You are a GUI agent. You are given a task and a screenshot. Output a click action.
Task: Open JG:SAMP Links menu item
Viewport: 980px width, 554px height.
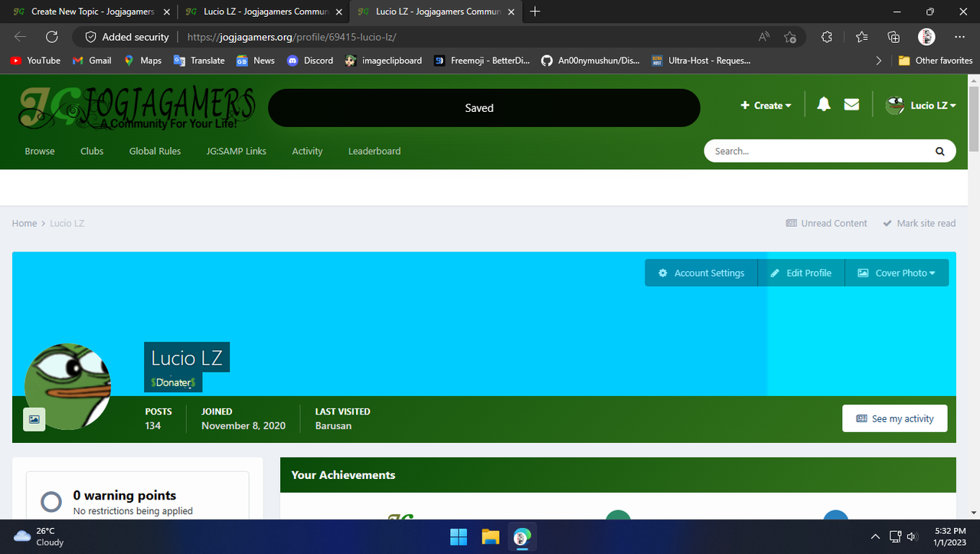[x=237, y=151]
